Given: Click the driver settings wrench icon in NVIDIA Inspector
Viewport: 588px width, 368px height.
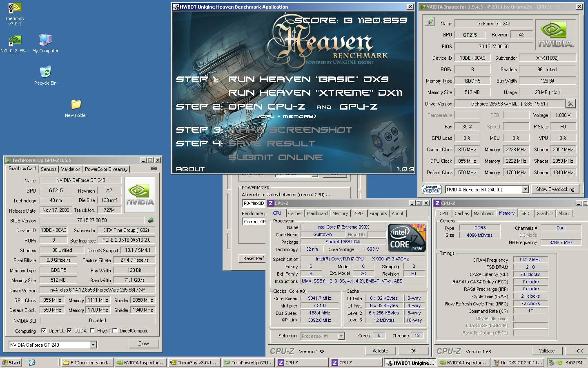Looking at the screenshot, I should [x=570, y=103].
